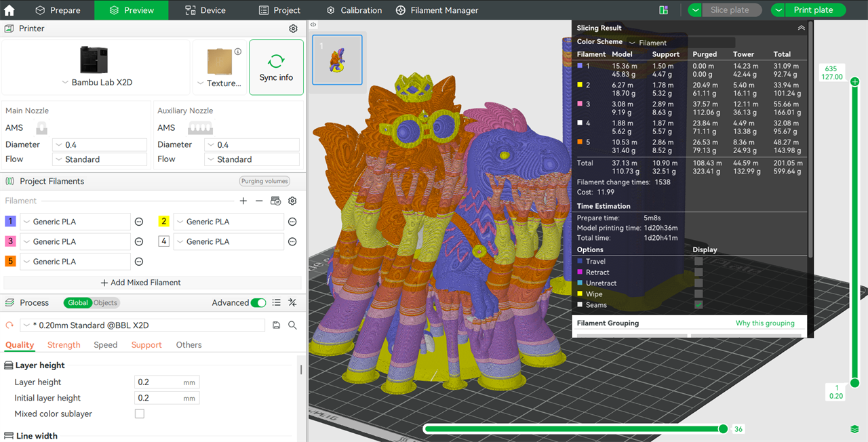
Task: Open the Strength settings tab
Action: tap(64, 345)
